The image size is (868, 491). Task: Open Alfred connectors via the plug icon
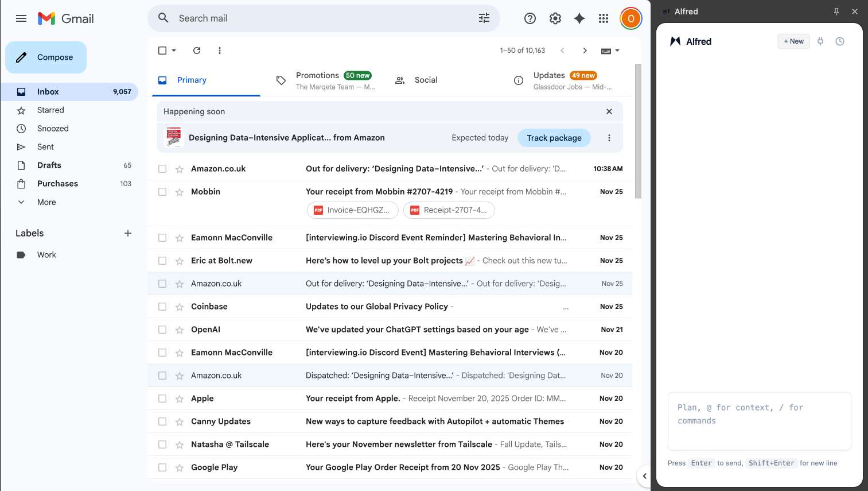(x=820, y=41)
